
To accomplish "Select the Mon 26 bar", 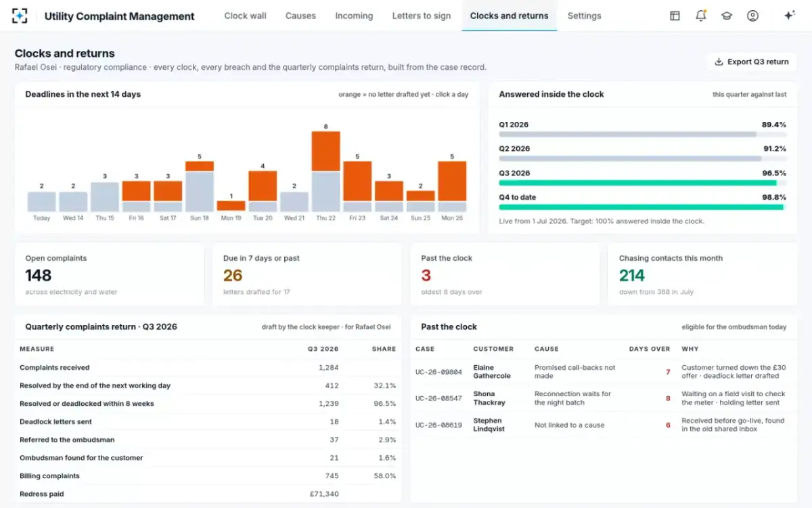I will (452, 187).
